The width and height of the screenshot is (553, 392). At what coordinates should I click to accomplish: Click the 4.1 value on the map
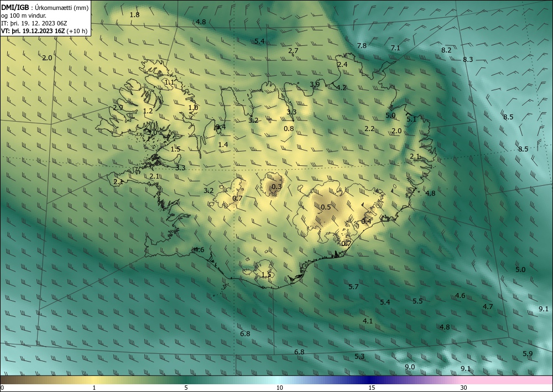pyautogui.click(x=368, y=321)
